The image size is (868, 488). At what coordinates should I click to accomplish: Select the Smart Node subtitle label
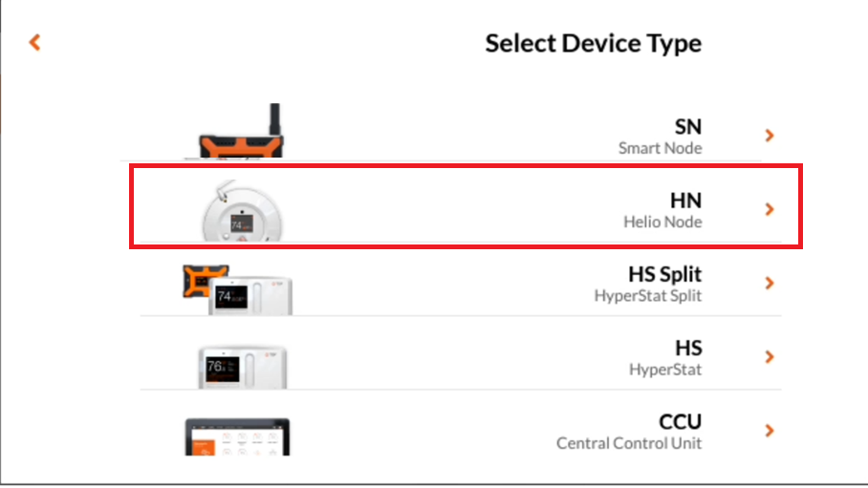(660, 148)
